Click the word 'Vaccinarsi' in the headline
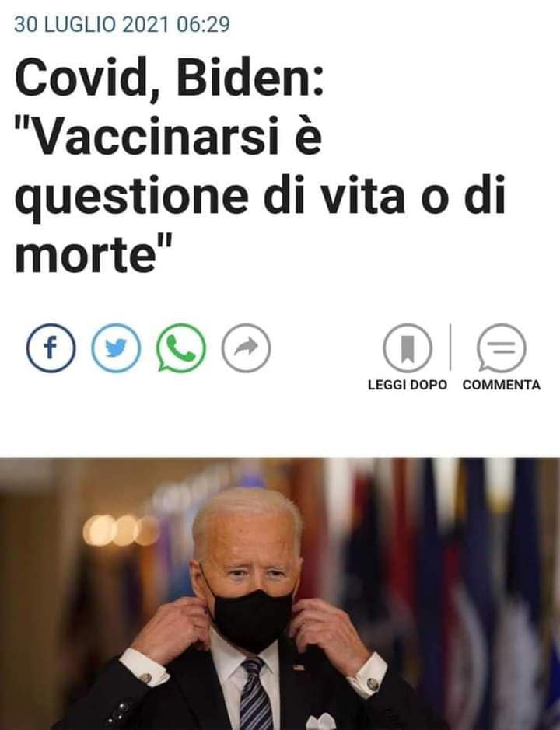The width and height of the screenshot is (560, 730). point(157,137)
